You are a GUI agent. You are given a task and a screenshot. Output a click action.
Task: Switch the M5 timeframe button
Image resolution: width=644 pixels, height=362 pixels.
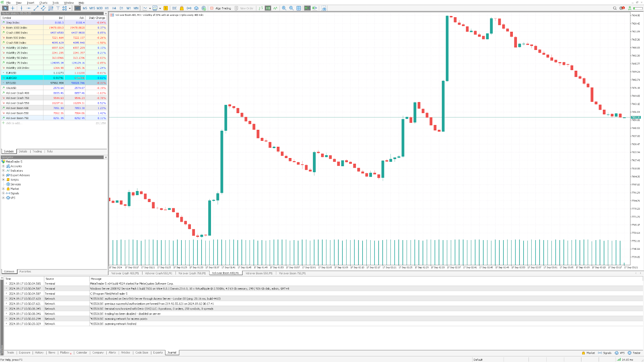[x=85, y=8]
